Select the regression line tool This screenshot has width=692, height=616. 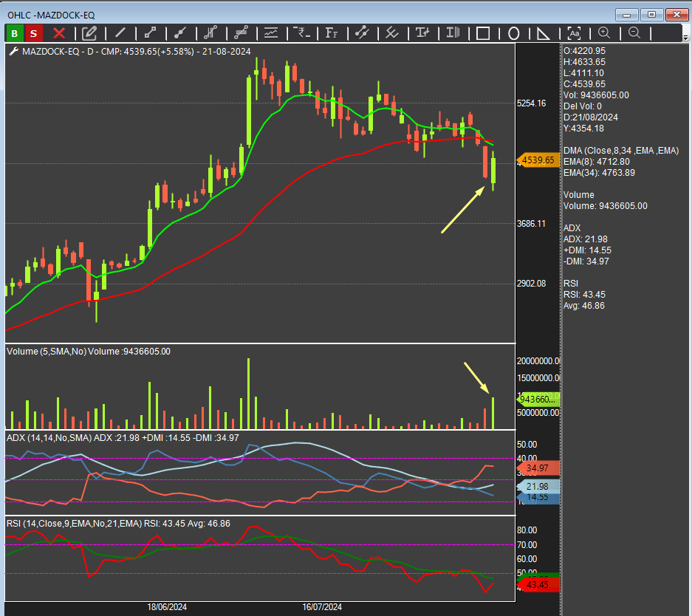362,33
